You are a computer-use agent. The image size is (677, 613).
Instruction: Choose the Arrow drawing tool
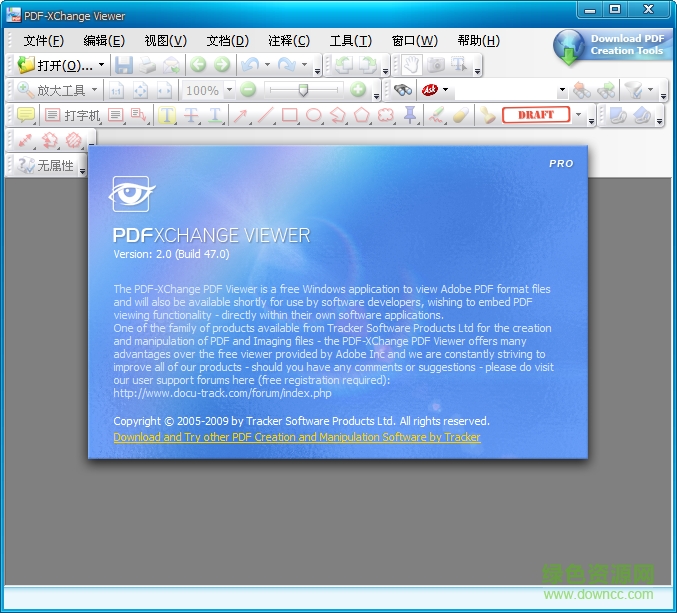point(241,115)
